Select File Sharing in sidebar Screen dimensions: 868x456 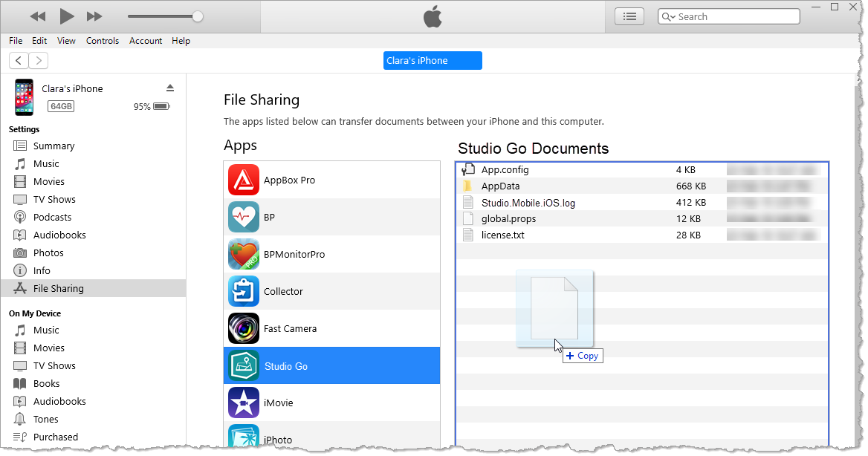point(93,288)
